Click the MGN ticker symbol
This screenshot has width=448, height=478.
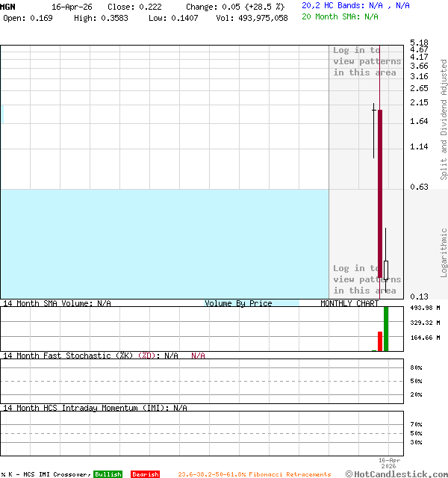[x=7, y=6]
